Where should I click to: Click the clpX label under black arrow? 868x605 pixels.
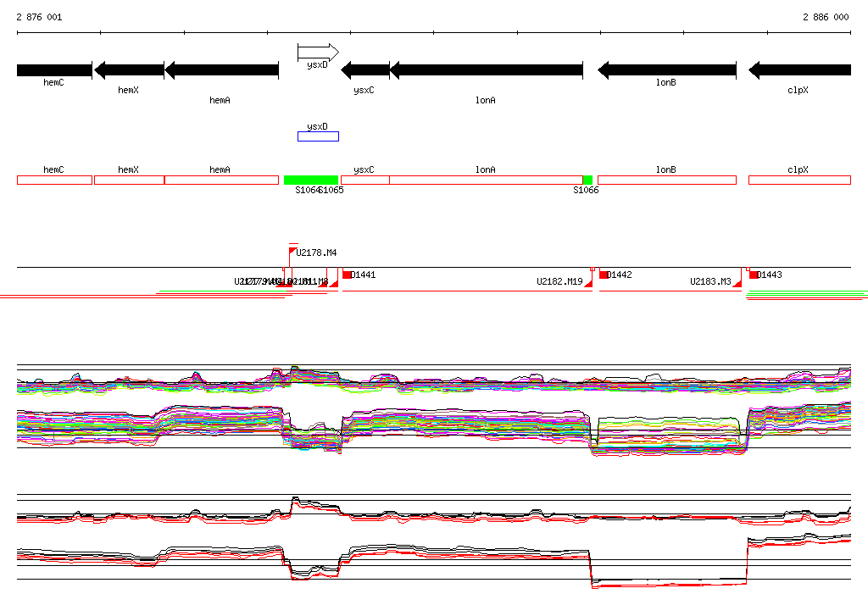coord(798,90)
